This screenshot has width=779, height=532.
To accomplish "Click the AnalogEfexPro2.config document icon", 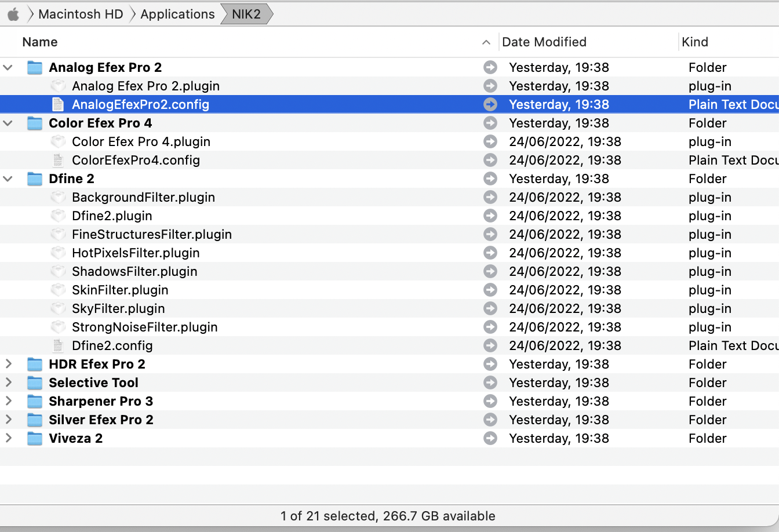I will point(58,104).
